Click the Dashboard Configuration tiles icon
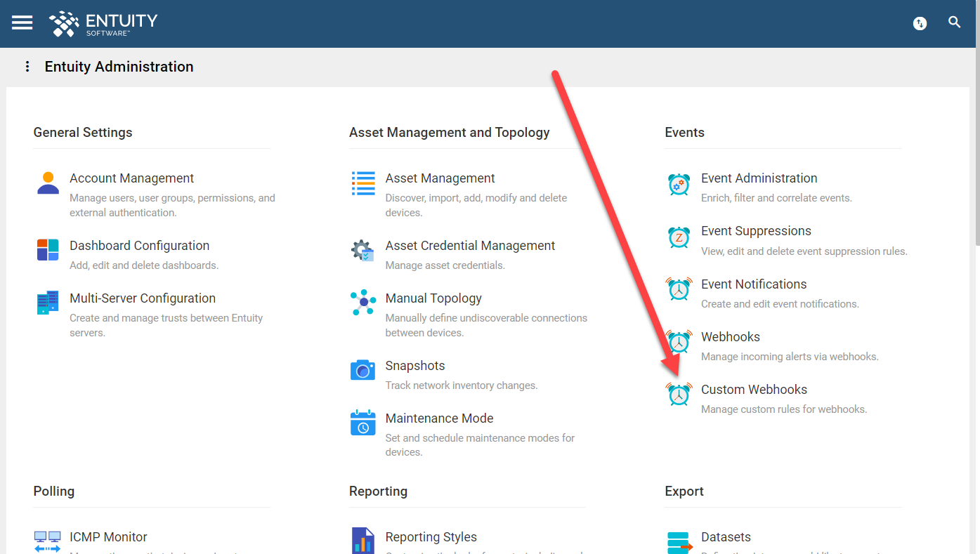Screen dimensions: 980x554 47,249
